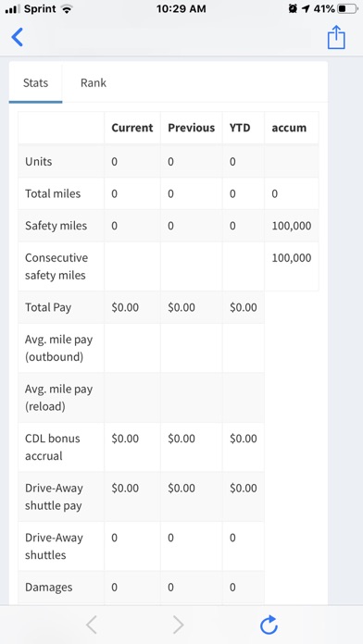Select the Safety miles accum value 100,000
The image size is (363, 644).
click(292, 226)
